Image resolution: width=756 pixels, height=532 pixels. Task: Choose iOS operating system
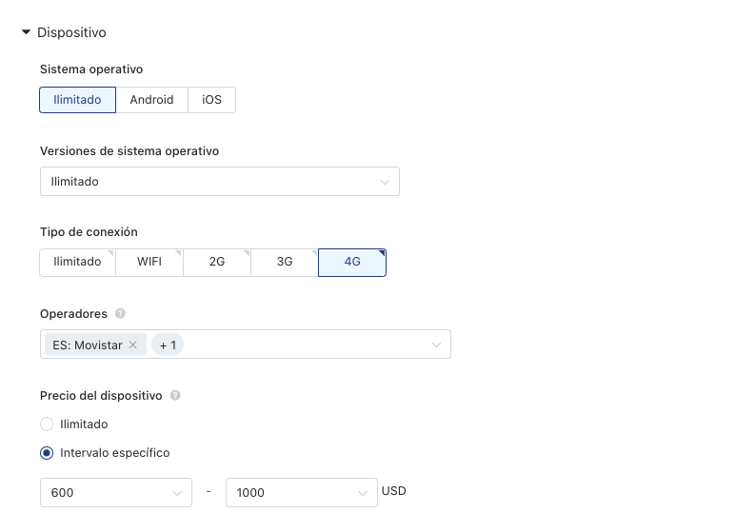(211, 100)
